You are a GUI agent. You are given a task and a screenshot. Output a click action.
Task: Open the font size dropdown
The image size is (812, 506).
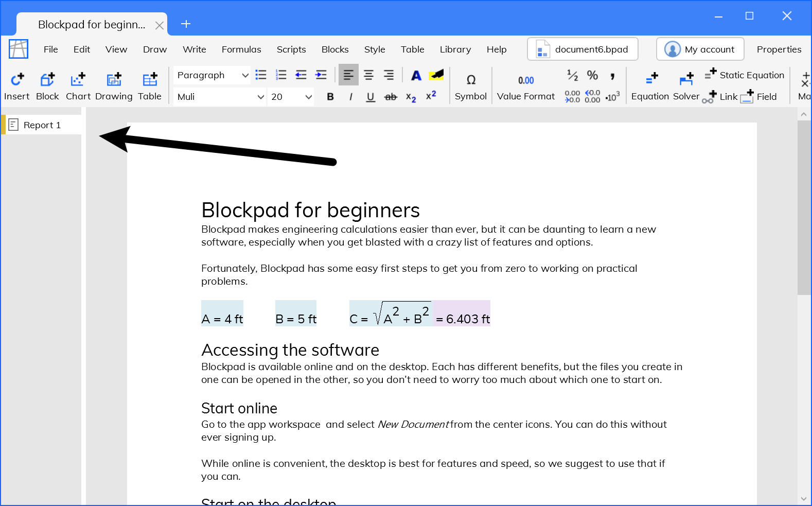(291, 97)
